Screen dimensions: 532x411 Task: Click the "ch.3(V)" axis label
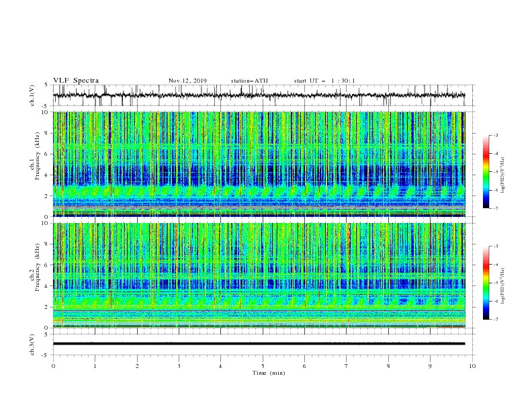pyautogui.click(x=32, y=345)
